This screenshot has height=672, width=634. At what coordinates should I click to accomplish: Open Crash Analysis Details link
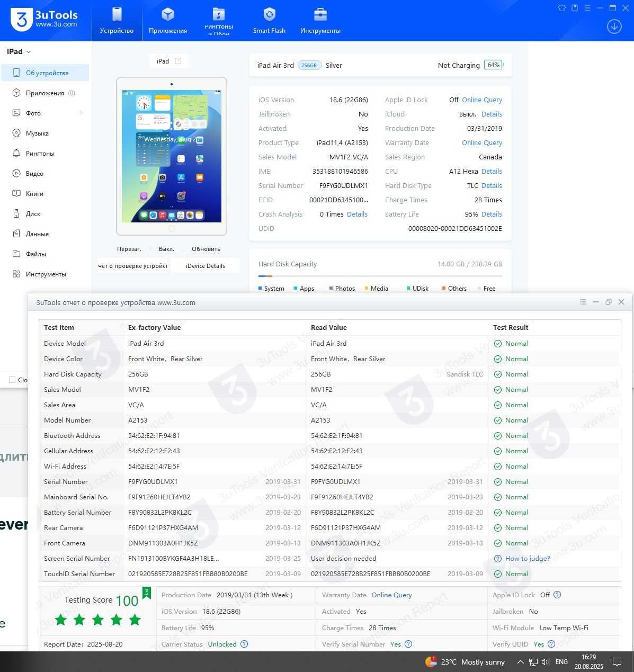click(357, 214)
